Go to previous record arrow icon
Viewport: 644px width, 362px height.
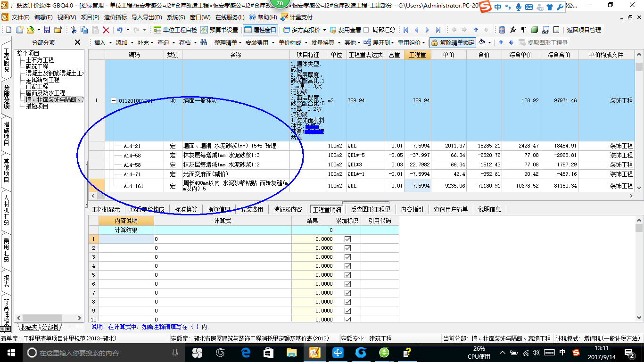416,30
